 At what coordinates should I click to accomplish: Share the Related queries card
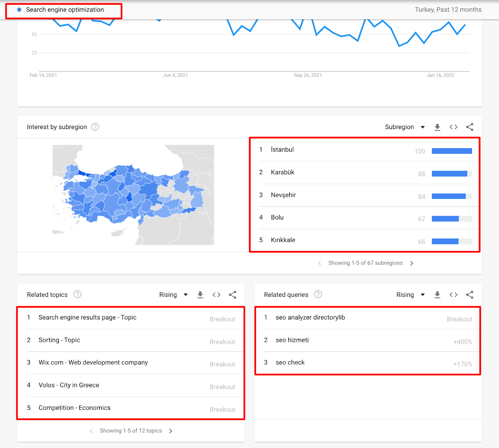[x=470, y=295]
